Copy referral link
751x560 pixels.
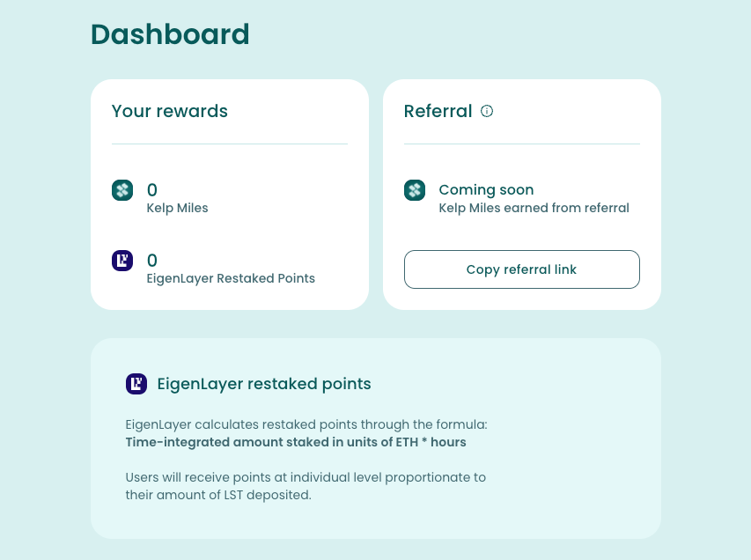tap(521, 269)
